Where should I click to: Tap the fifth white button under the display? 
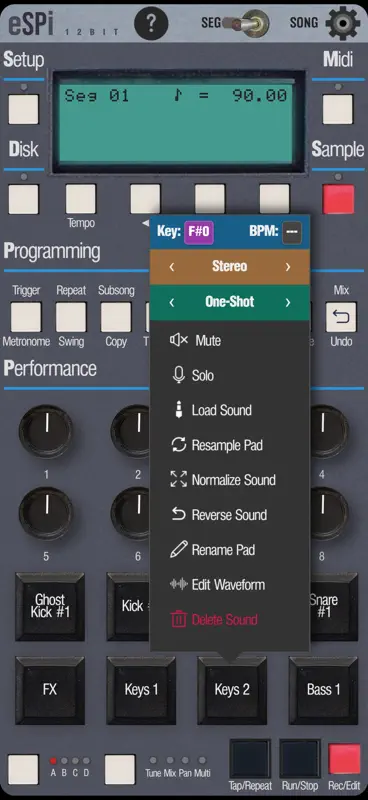click(275, 199)
